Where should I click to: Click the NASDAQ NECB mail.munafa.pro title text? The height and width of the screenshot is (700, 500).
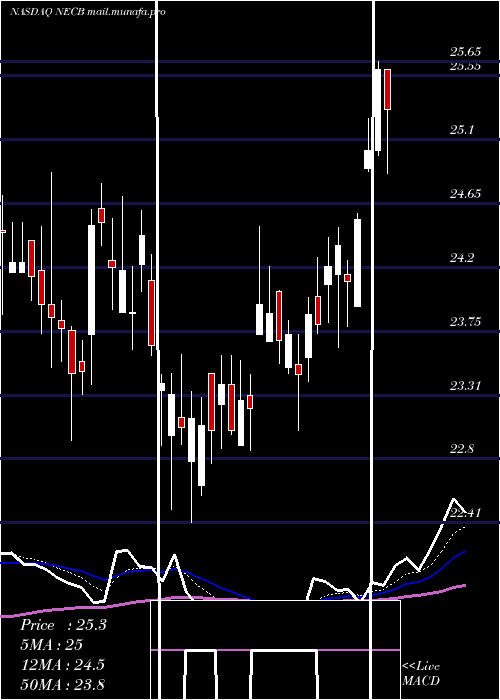point(88,12)
